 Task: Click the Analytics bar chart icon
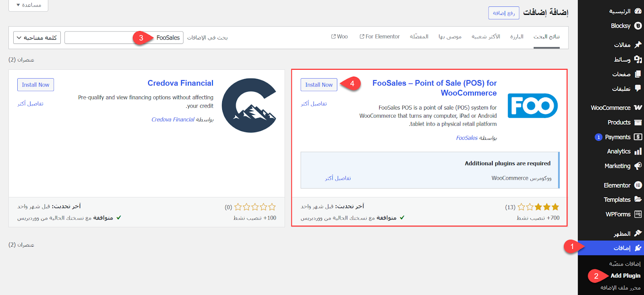point(638,152)
